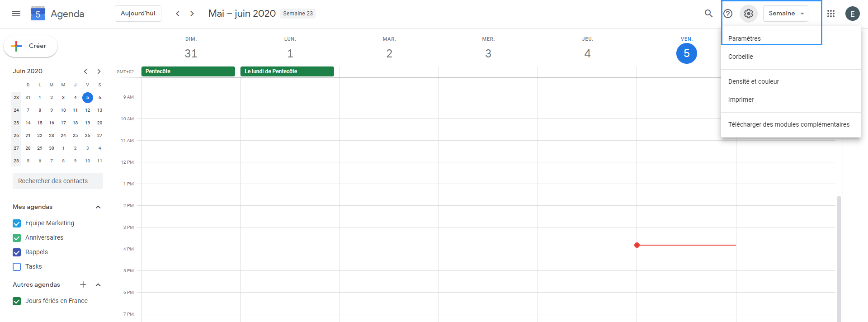
Task: Open the main menu hamburger icon
Action: pyautogui.click(x=16, y=14)
